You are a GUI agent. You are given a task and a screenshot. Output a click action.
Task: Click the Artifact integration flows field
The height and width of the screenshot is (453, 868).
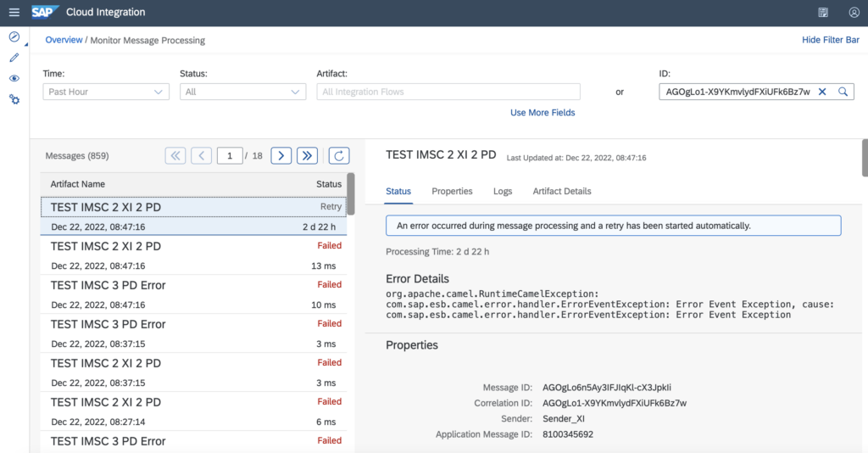pyautogui.click(x=448, y=92)
